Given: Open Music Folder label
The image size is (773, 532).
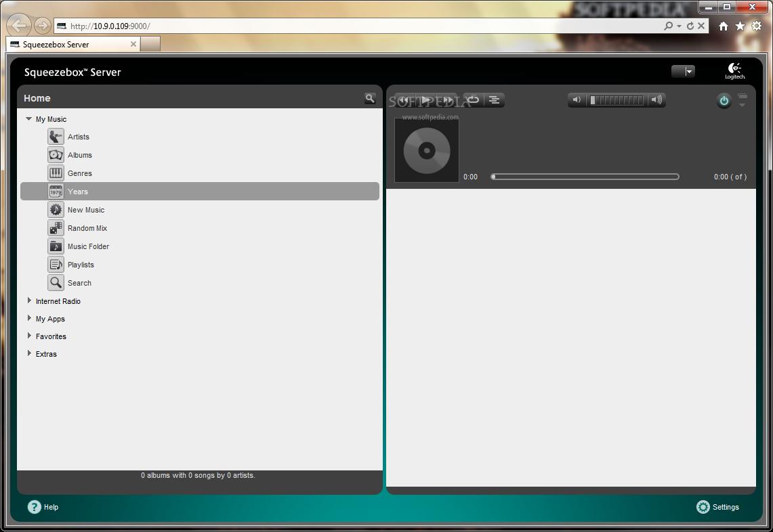Looking at the screenshot, I should point(88,246).
